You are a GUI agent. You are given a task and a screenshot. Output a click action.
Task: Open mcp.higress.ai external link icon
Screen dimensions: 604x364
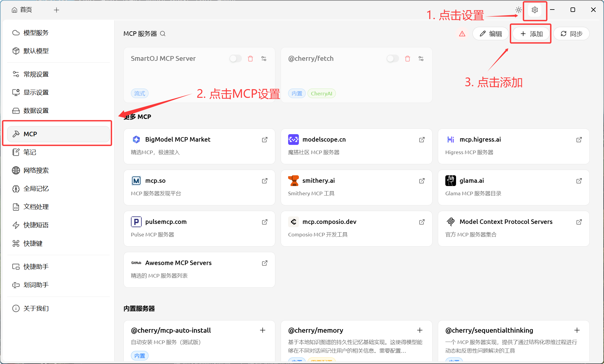pyautogui.click(x=579, y=140)
